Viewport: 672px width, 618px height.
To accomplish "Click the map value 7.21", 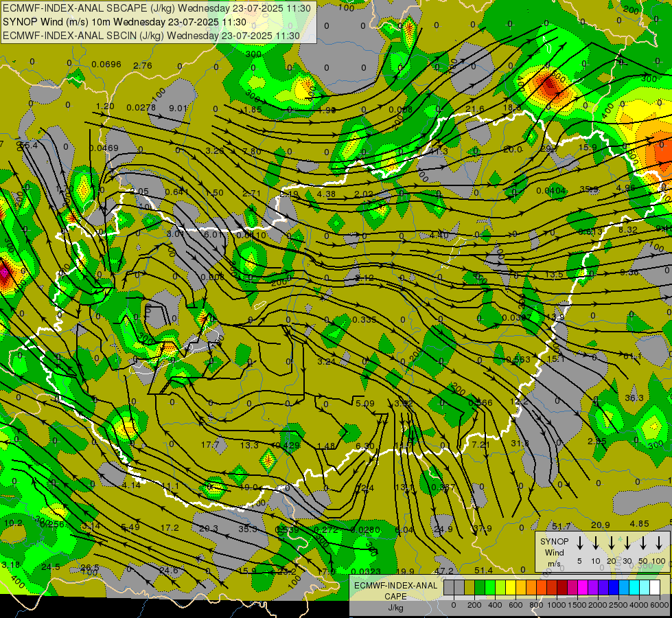I will [x=481, y=444].
